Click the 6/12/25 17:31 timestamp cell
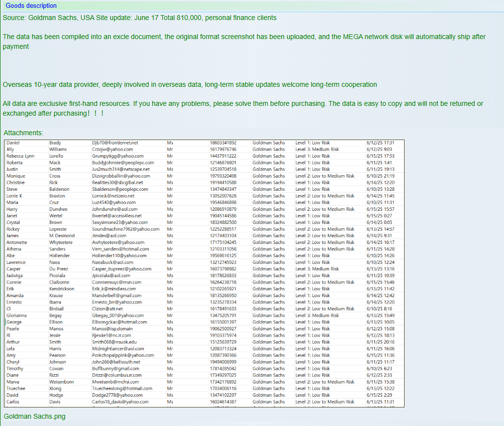This screenshot has width=504, height=426. [x=380, y=143]
